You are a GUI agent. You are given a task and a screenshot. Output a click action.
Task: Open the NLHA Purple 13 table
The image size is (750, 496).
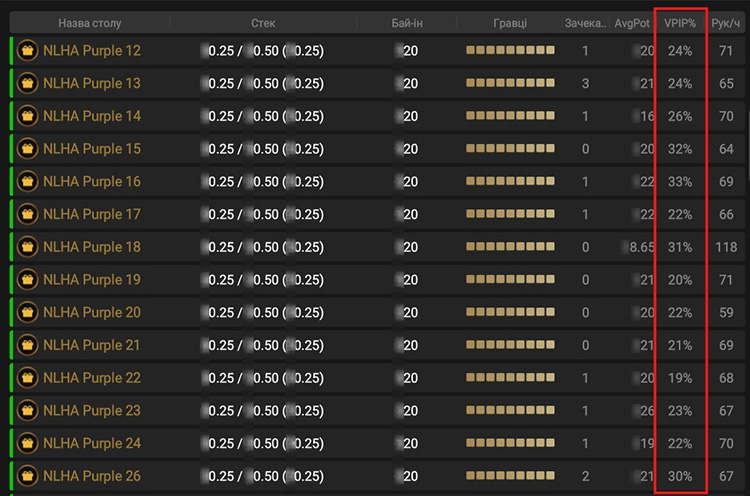92,84
